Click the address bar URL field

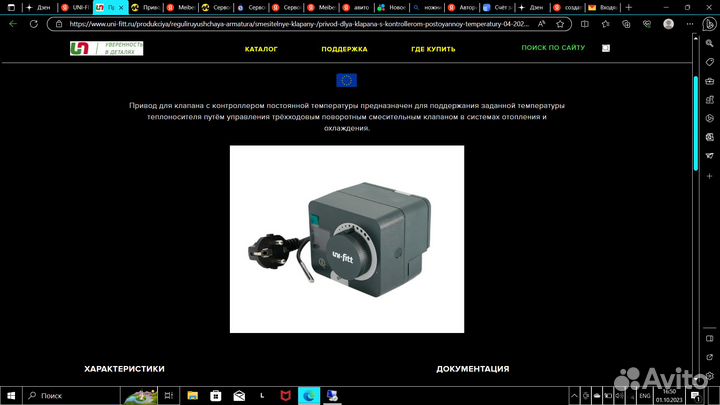click(x=298, y=24)
